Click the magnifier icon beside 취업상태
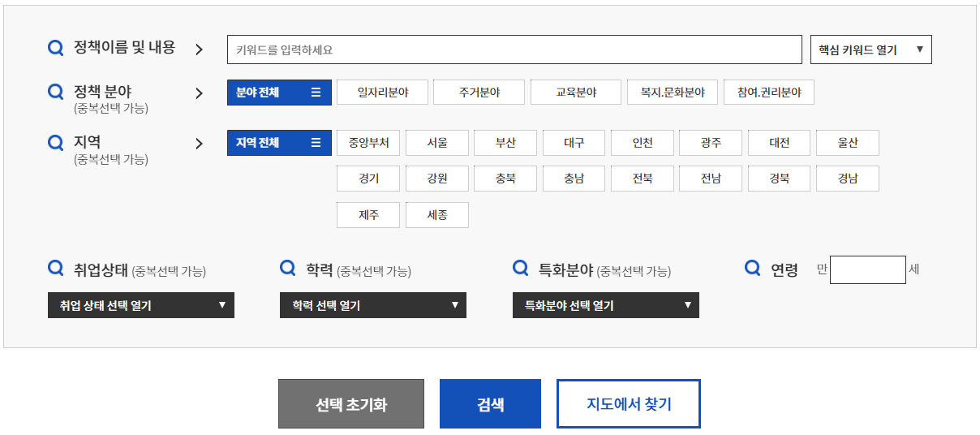Image resolution: width=980 pixels, height=435 pixels. point(56,269)
